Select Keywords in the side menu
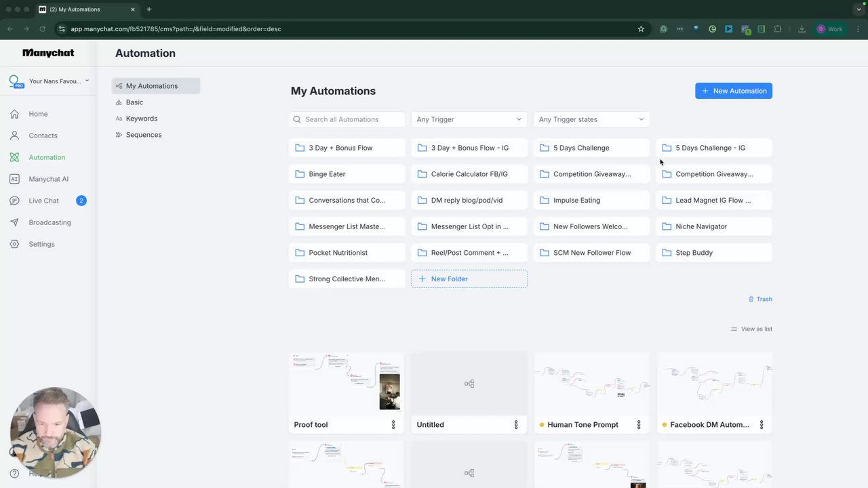Screen dimensions: 868x488 click(x=142, y=119)
